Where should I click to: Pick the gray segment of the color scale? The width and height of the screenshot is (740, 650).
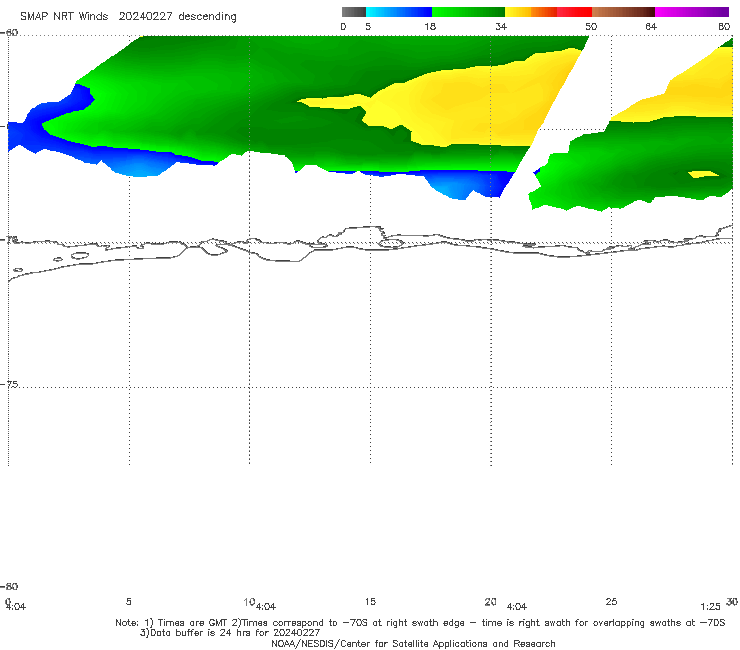point(353,12)
